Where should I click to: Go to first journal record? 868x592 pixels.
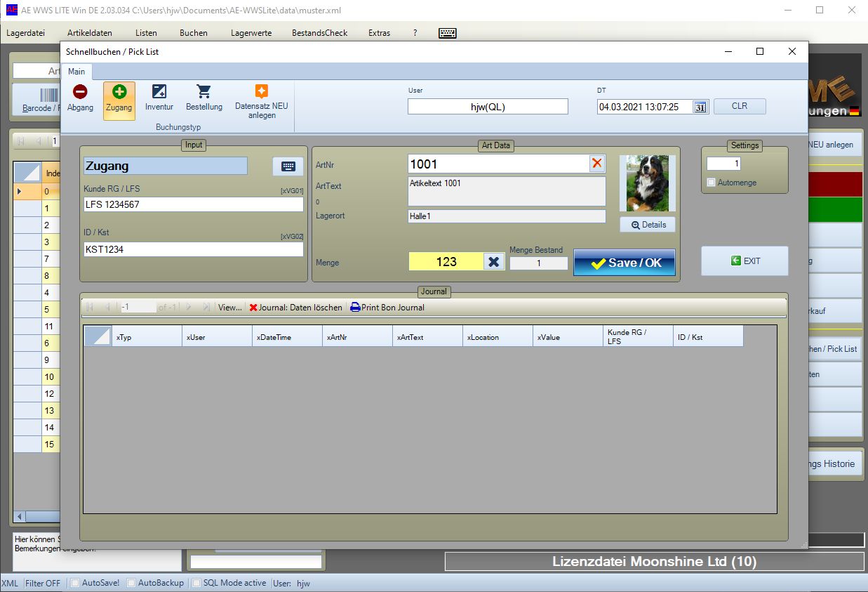pyautogui.click(x=90, y=307)
